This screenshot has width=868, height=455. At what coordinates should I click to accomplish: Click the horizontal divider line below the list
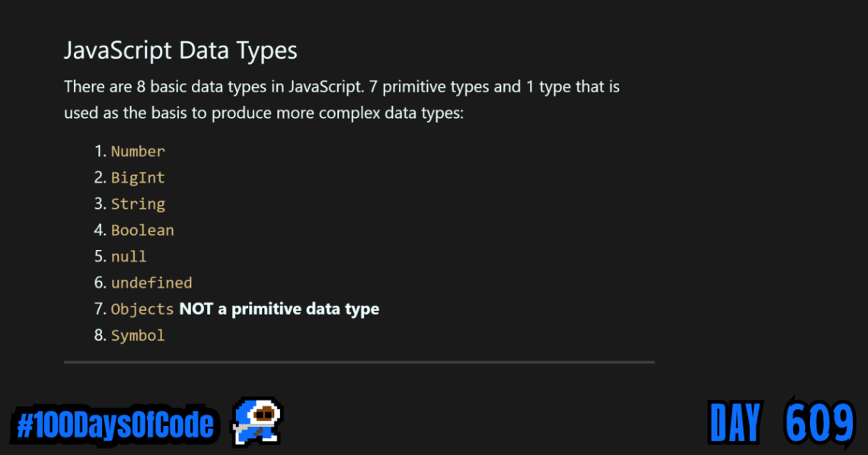[x=359, y=362]
